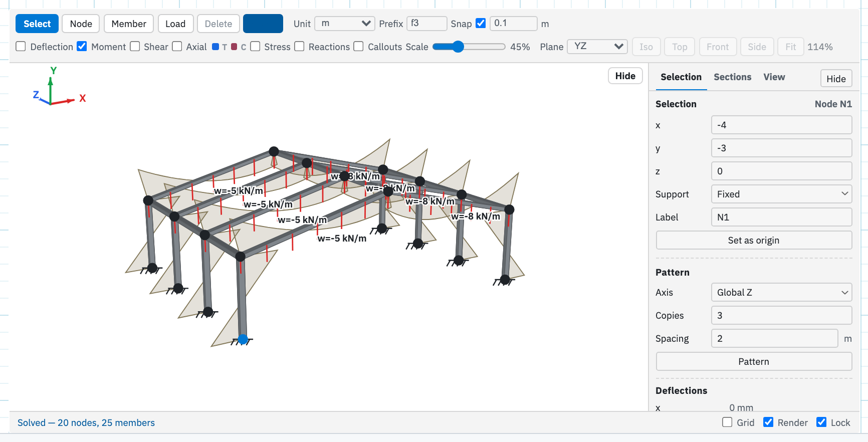Choose the Member tool

click(x=129, y=24)
